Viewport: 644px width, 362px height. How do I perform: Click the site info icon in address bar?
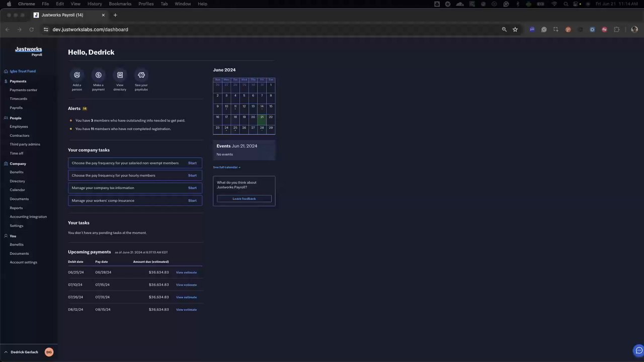coord(46,30)
